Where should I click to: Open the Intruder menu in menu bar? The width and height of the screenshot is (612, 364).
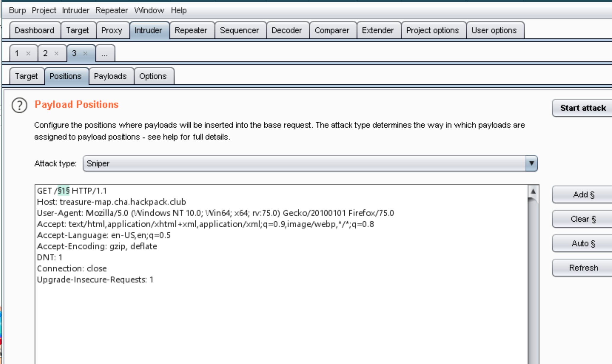click(76, 10)
